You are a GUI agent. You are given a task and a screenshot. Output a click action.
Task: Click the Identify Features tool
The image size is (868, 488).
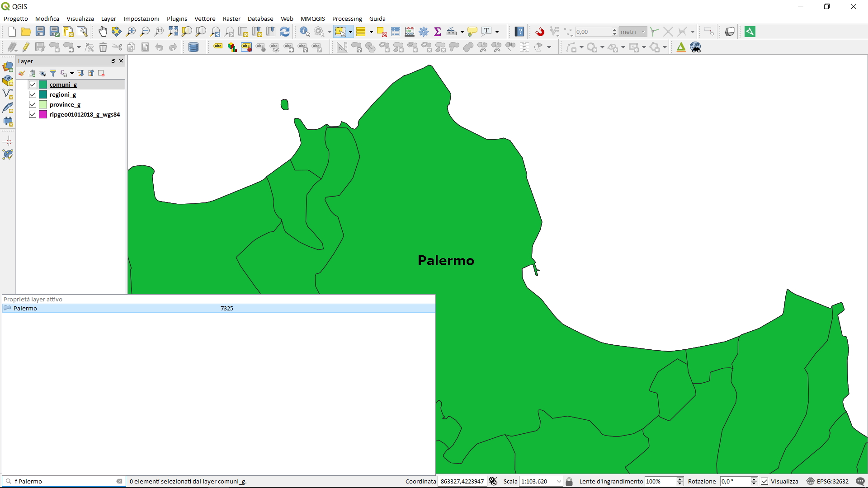click(305, 32)
